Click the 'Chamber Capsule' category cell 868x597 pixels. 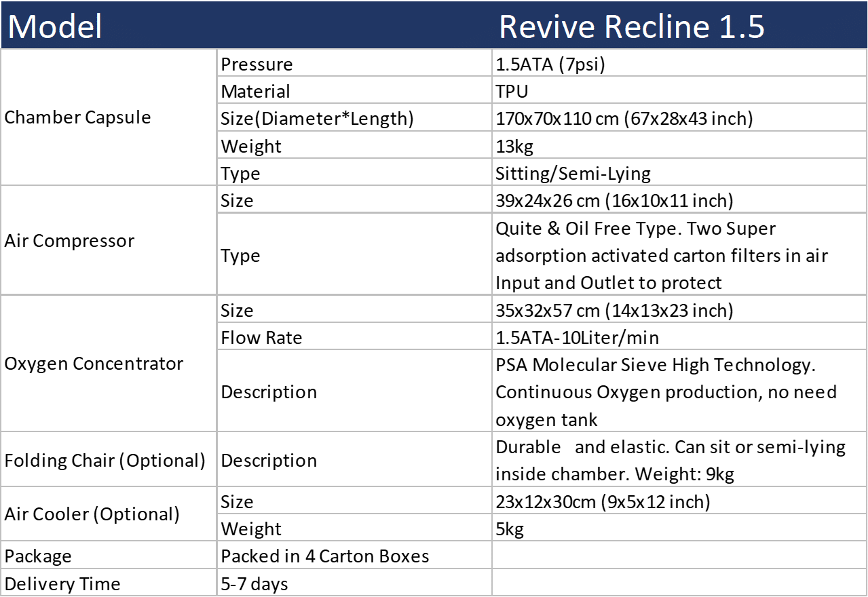coord(109,117)
